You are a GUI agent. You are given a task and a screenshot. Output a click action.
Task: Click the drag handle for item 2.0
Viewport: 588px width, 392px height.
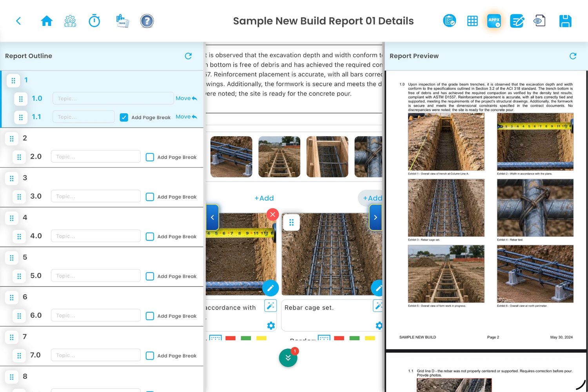click(19, 157)
